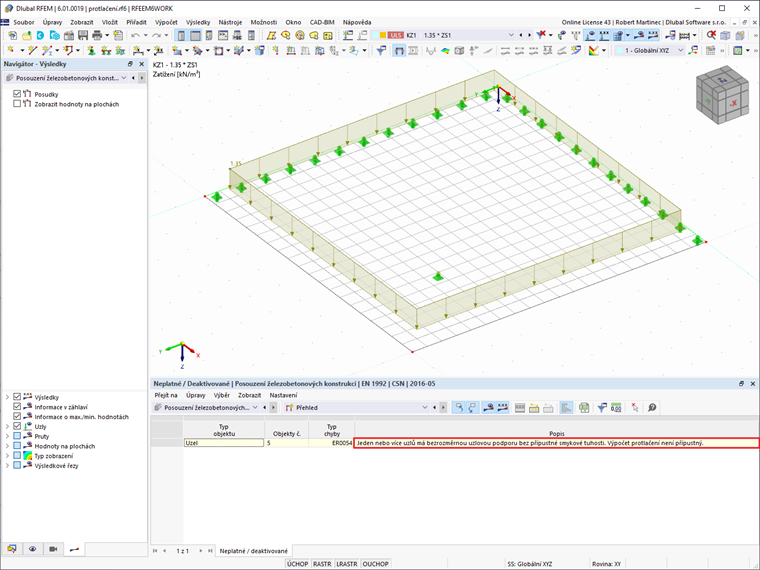Open the Nástroje menu
This screenshot has width=760, height=570.
230,22
